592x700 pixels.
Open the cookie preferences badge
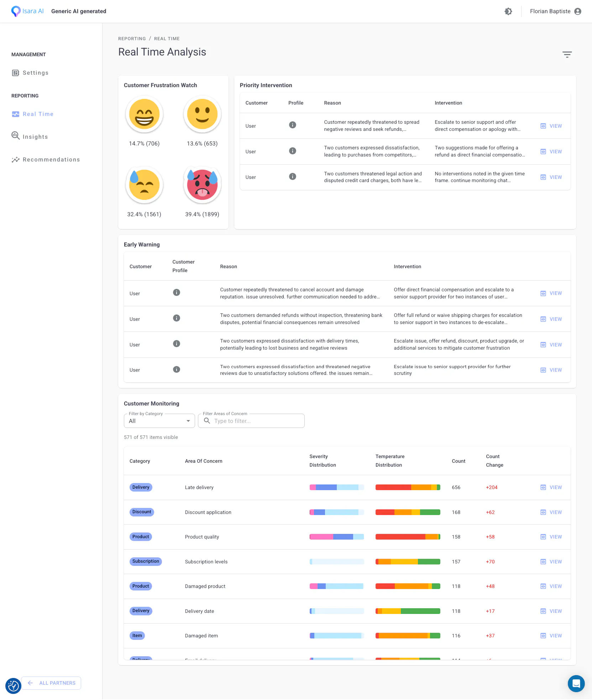13,685
